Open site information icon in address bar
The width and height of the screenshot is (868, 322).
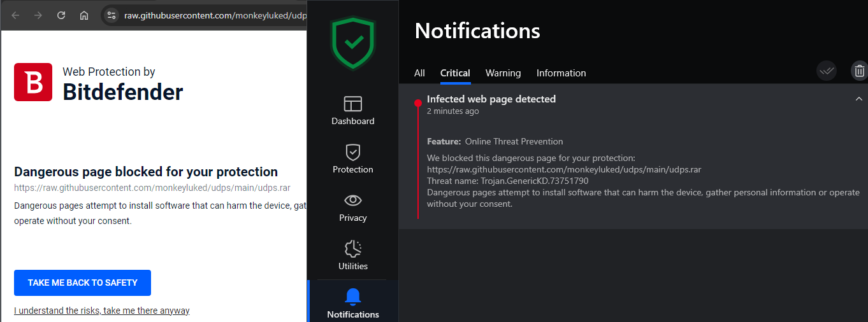(x=112, y=15)
